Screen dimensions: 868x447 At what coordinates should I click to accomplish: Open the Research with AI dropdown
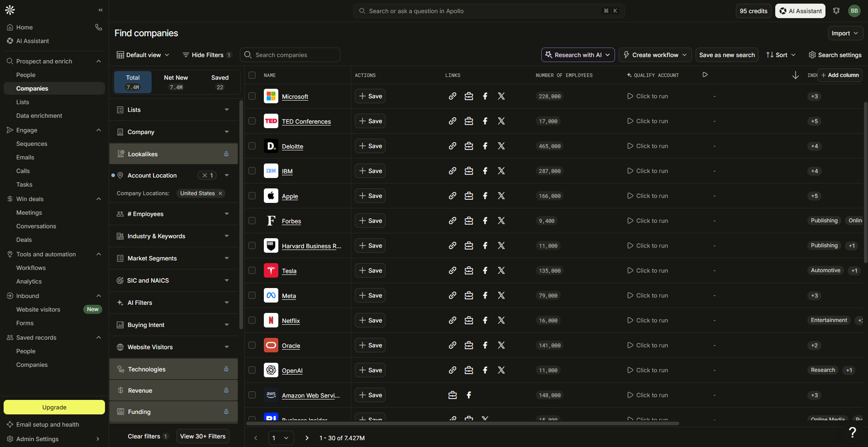[578, 55]
